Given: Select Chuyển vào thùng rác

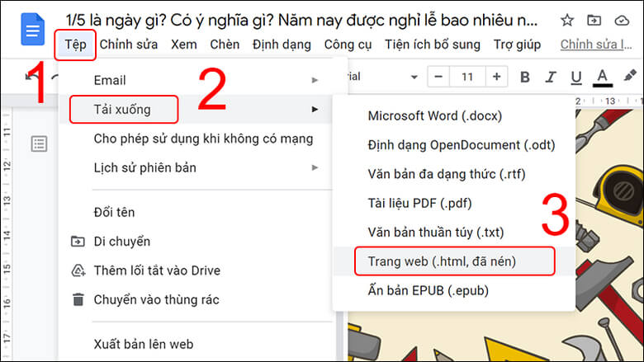Looking at the screenshot, I should (156, 299).
